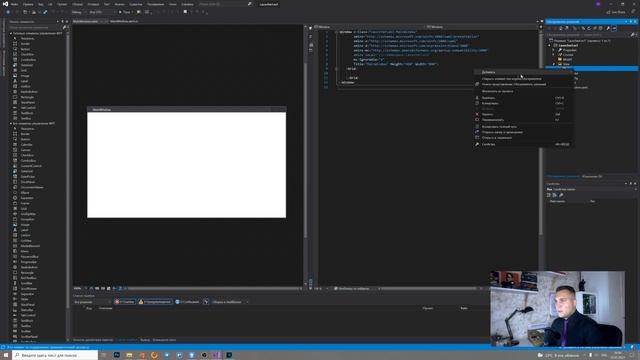Select Label in Common WPF Controls group
The width and height of the screenshot is (640, 360).
pos(24,81)
